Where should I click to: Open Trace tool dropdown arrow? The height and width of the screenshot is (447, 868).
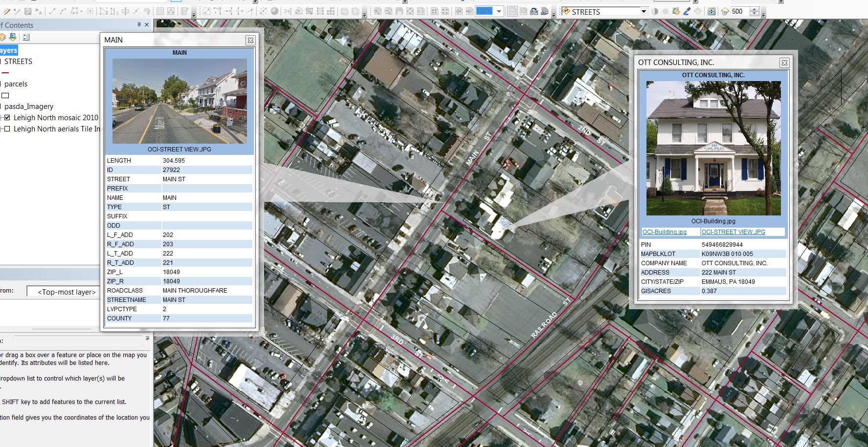pyautogui.click(x=82, y=12)
